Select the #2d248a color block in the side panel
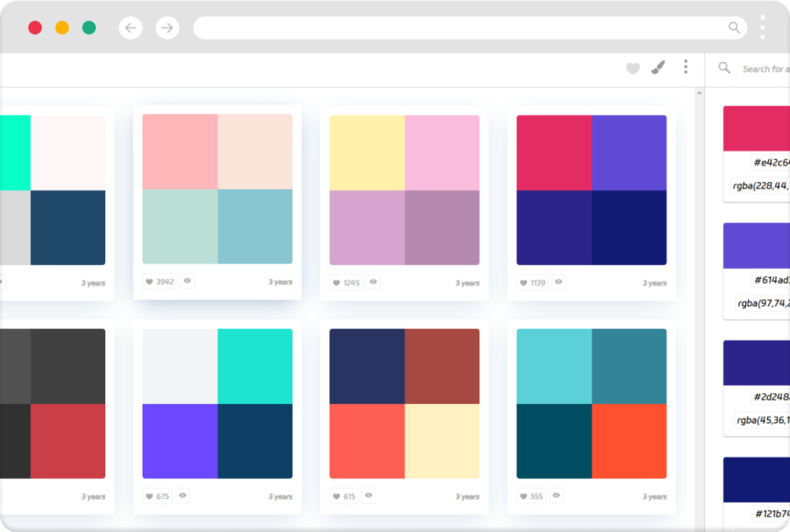 [x=757, y=363]
